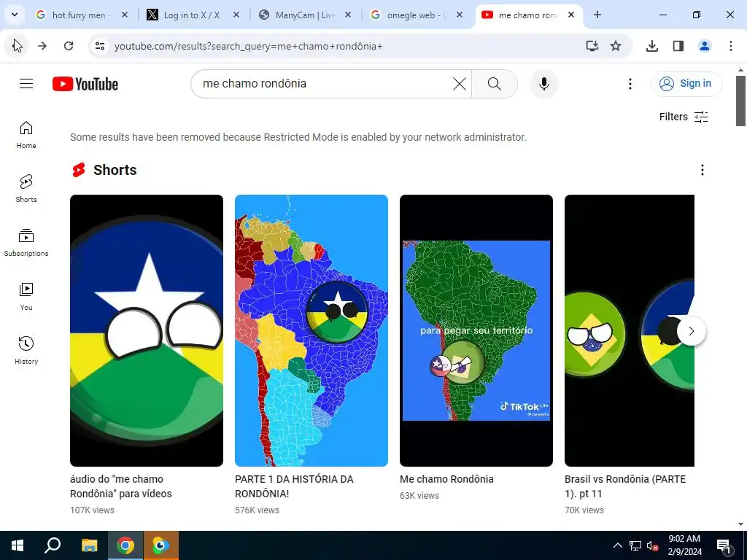Viewport: 747px width, 560px height.
Task: Show hidden system tray icons
Action: (617, 545)
